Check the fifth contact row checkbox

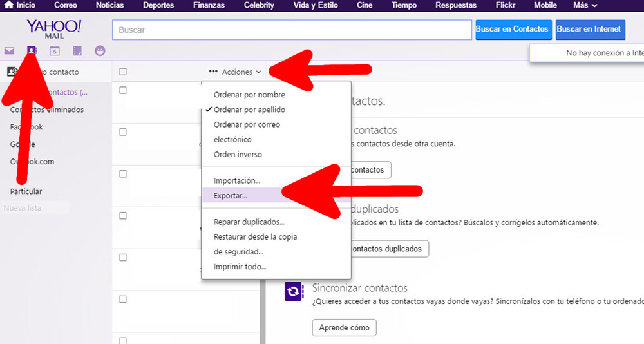point(123,257)
